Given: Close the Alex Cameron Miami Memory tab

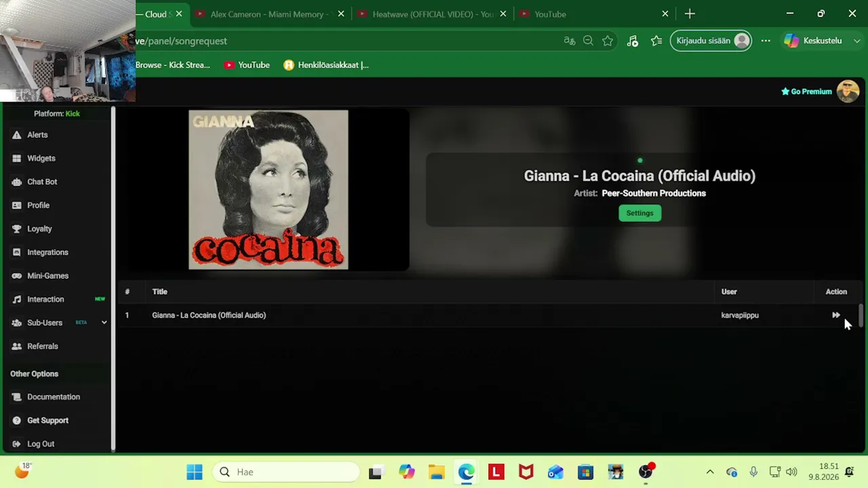Looking at the screenshot, I should pyautogui.click(x=341, y=14).
